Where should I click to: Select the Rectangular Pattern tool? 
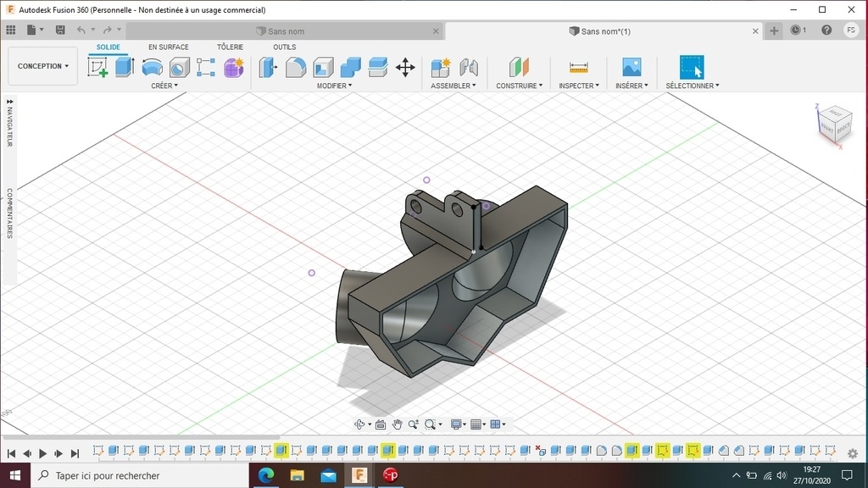click(x=206, y=68)
